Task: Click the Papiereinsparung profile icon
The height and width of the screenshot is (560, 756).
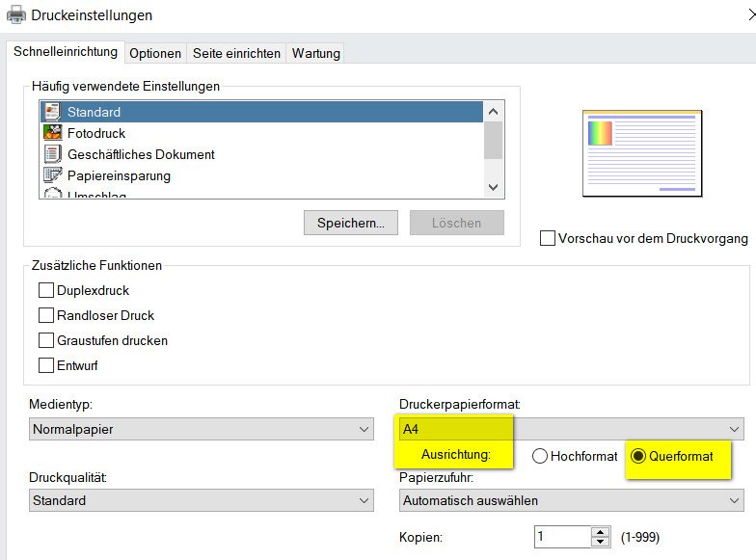Action: 52,175
